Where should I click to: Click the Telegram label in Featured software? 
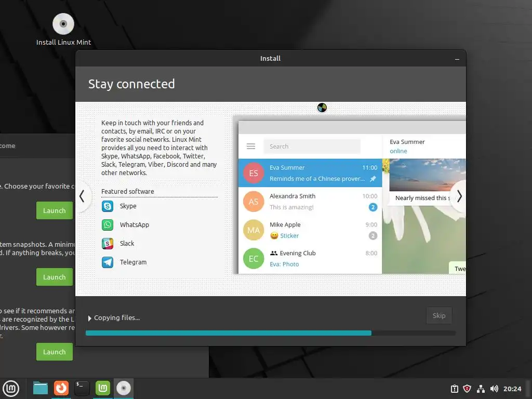pos(133,262)
